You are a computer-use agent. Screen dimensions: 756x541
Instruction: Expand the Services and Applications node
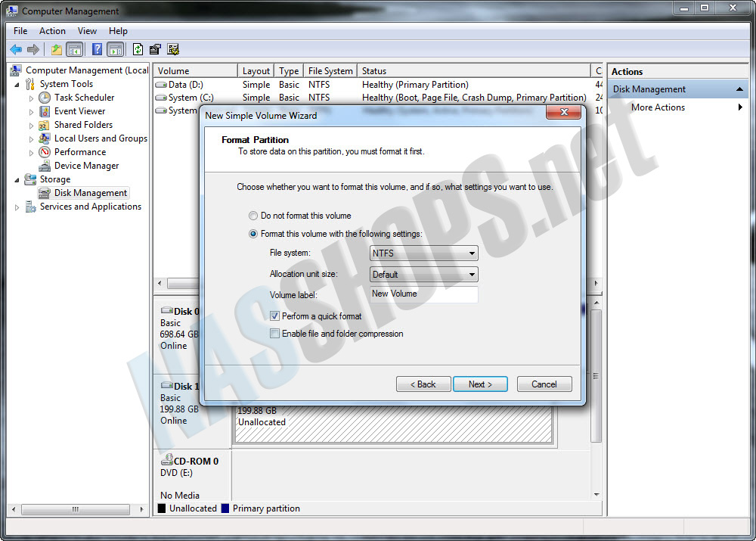(17, 207)
